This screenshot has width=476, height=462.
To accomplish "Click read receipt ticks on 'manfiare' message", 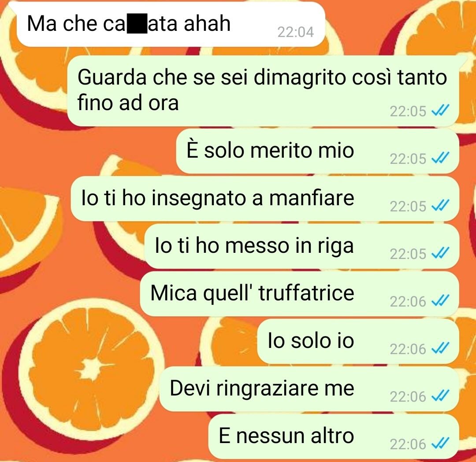I will (440, 206).
